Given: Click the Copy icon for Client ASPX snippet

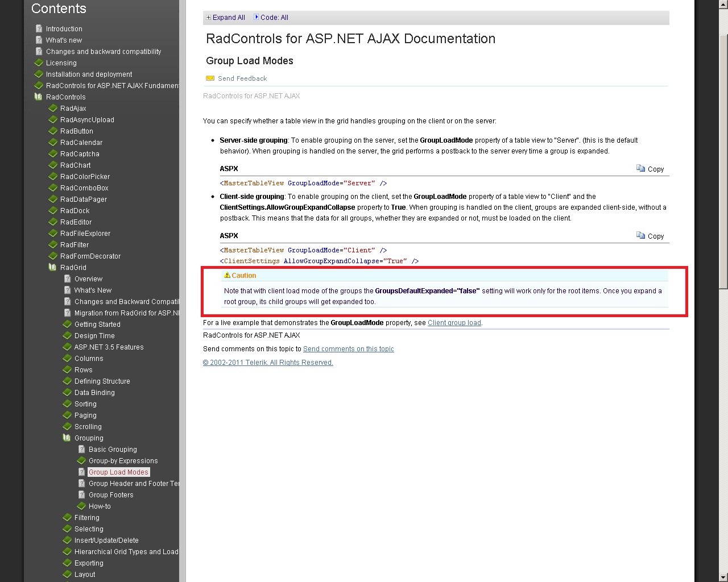Looking at the screenshot, I should 640,236.
